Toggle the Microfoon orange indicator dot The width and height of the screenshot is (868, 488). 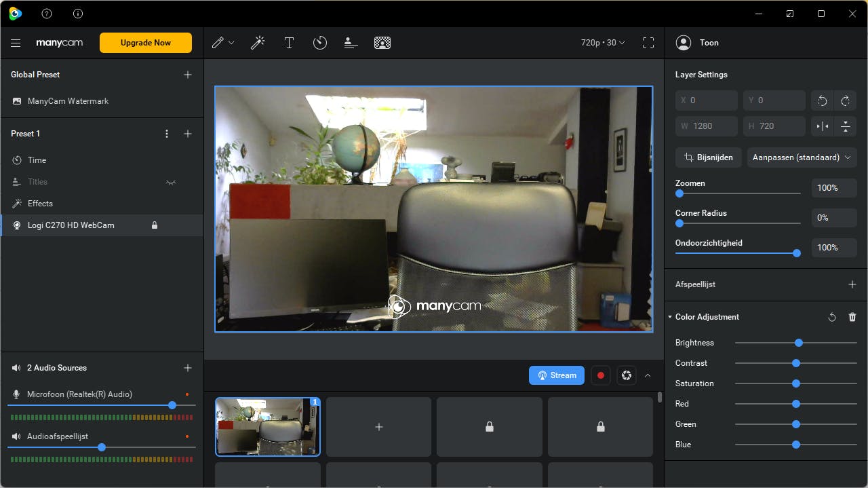(x=187, y=394)
